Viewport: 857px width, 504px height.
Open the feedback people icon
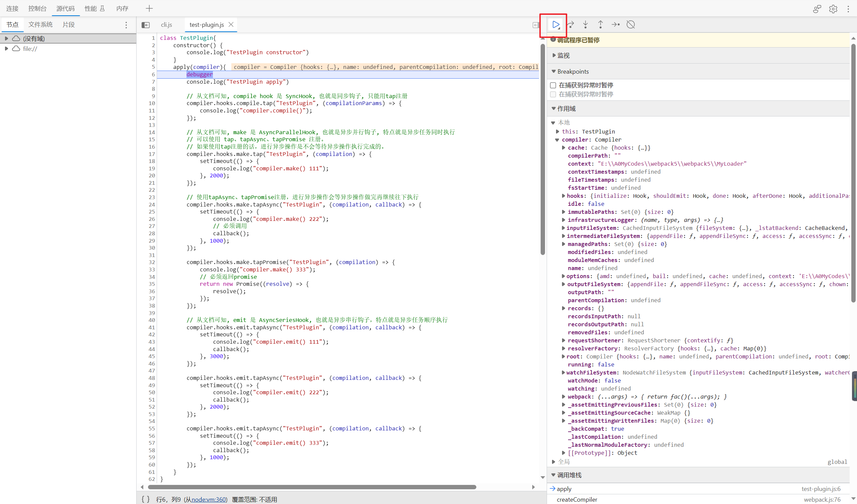point(817,9)
